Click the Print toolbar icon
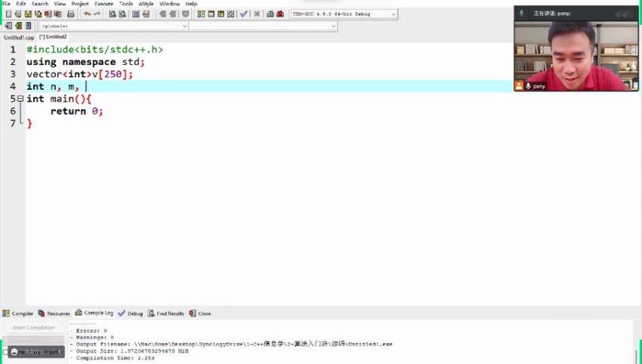642x364 pixels. pyautogui.click(x=71, y=14)
